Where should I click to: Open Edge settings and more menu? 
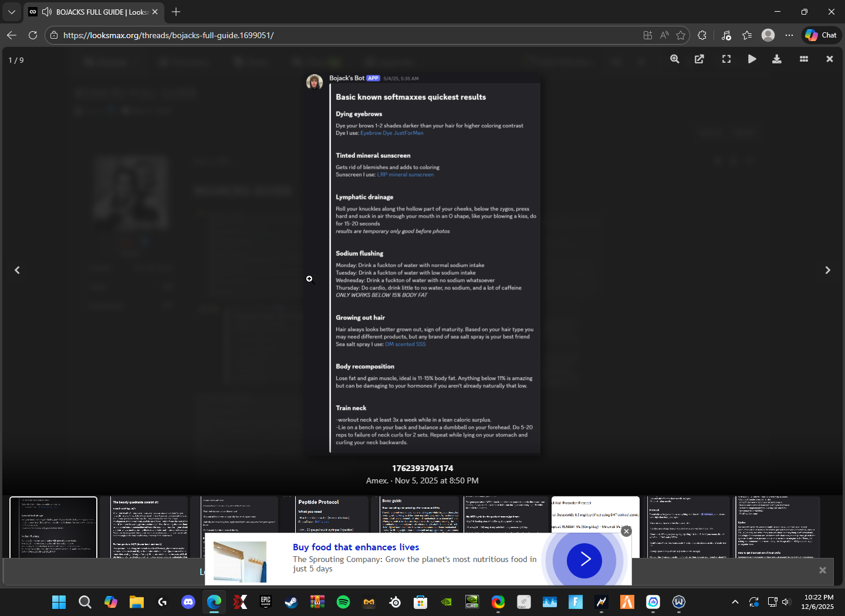point(789,35)
